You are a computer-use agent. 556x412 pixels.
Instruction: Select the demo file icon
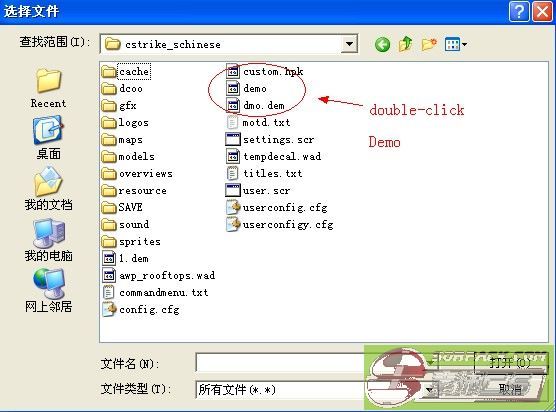233,88
